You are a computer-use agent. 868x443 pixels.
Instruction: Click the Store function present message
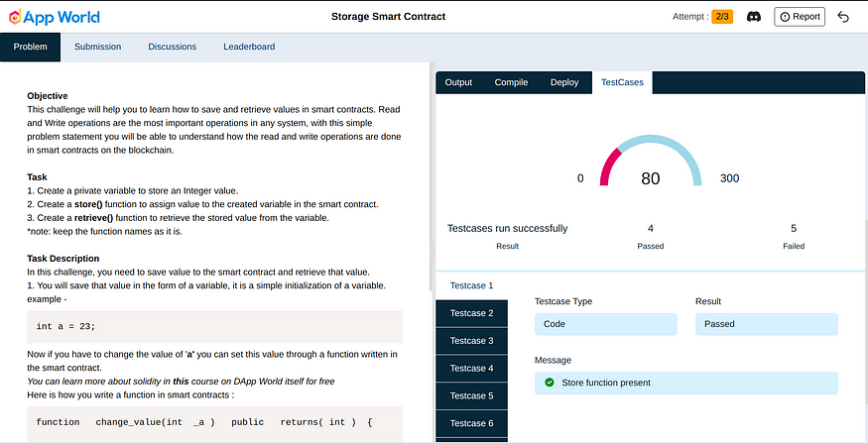click(x=685, y=383)
